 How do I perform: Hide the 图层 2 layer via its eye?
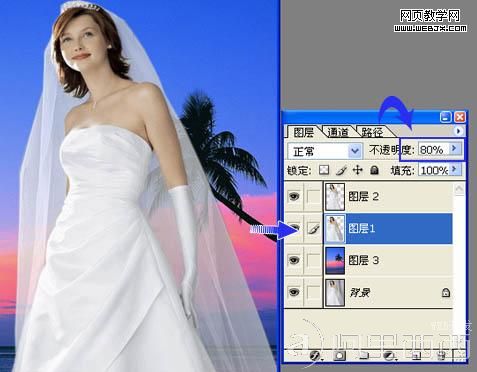pyautogui.click(x=294, y=197)
